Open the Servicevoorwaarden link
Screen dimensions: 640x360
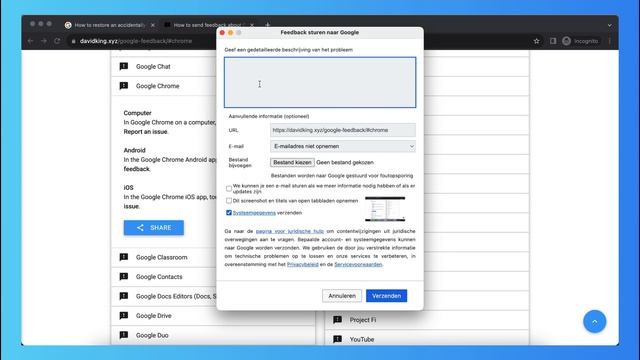[358, 264]
